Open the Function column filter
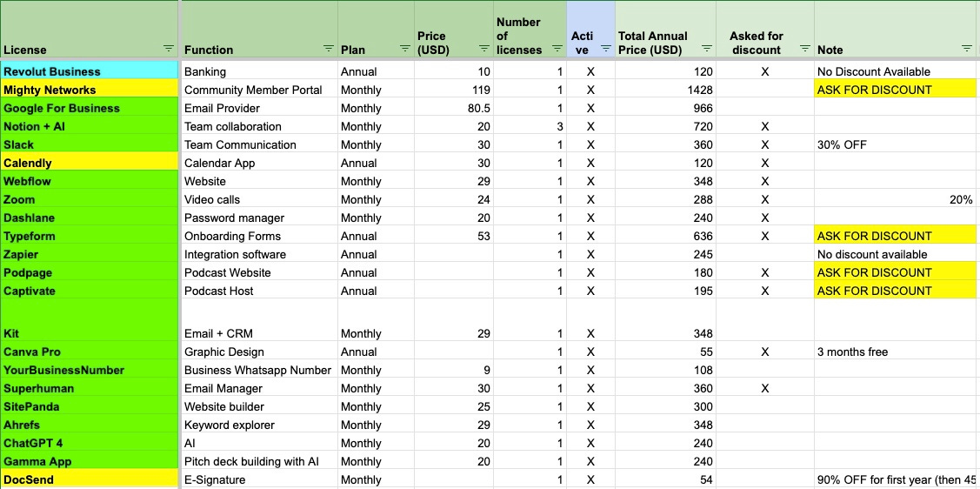 point(329,49)
